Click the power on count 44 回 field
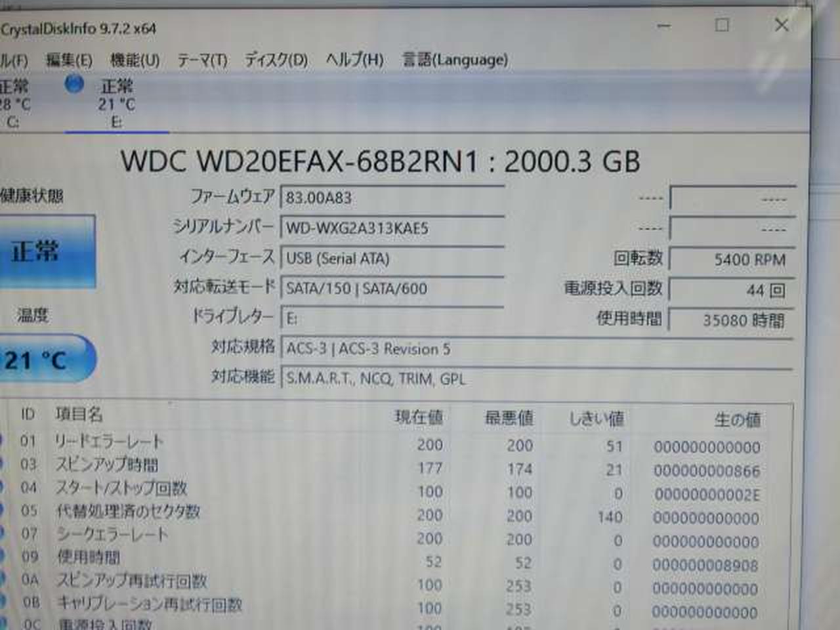Screen dimensions: 840x630 pyautogui.click(x=732, y=290)
